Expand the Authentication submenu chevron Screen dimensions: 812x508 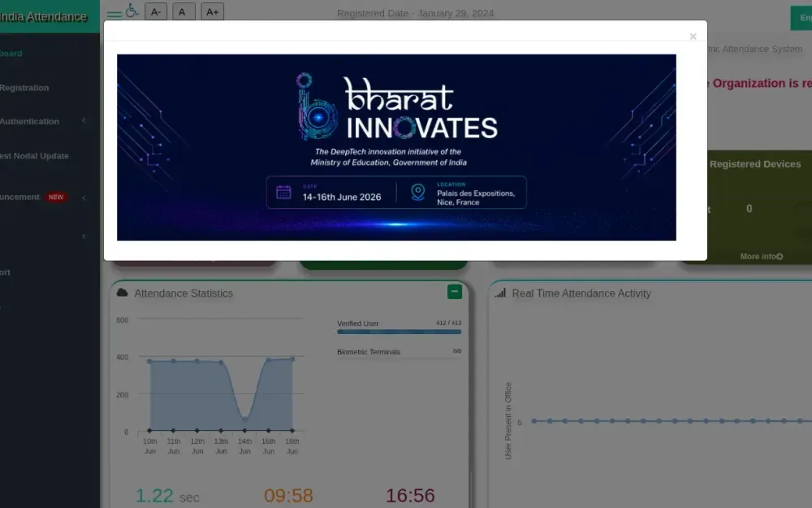[84, 121]
